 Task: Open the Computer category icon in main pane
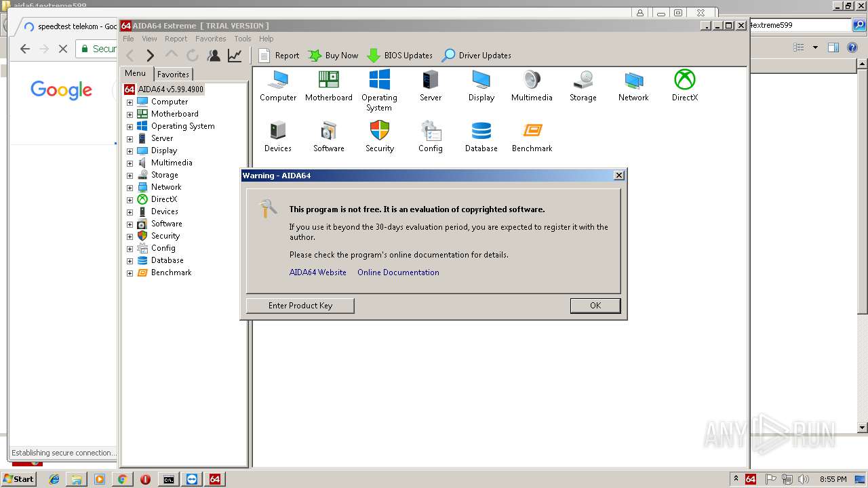click(x=278, y=86)
